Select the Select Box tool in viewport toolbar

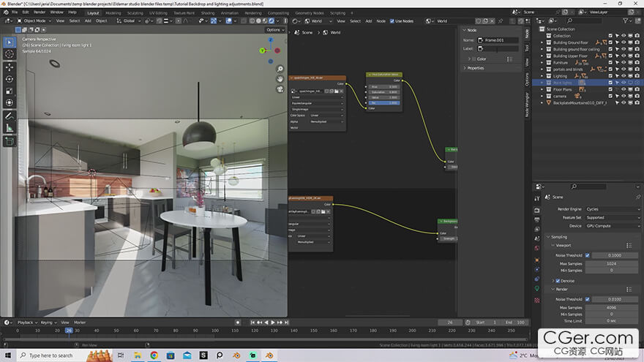(x=10, y=42)
